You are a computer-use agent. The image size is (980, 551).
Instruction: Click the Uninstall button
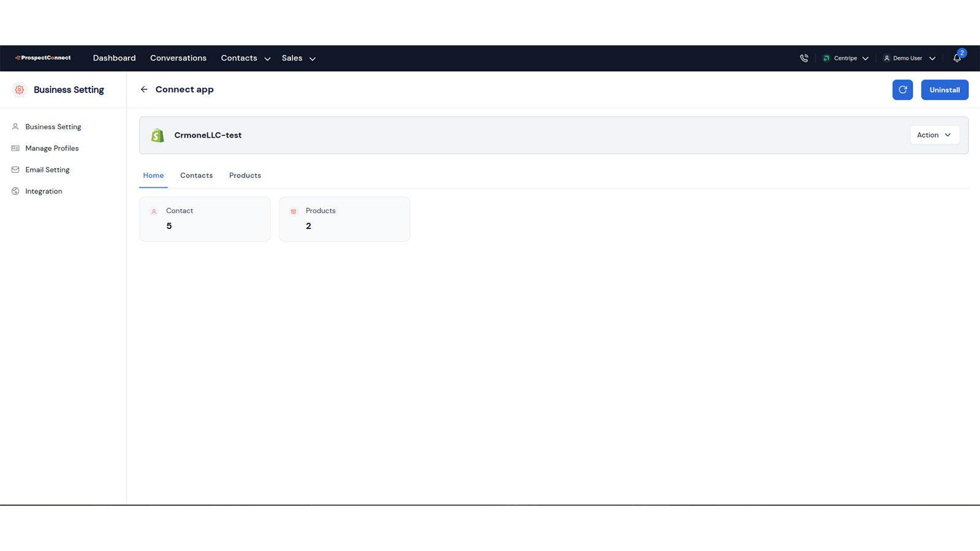944,89
